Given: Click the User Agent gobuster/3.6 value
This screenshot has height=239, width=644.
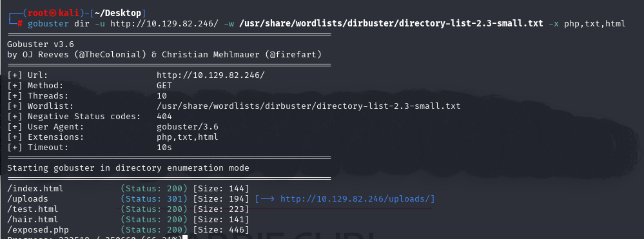Looking at the screenshot, I should click(x=188, y=127).
